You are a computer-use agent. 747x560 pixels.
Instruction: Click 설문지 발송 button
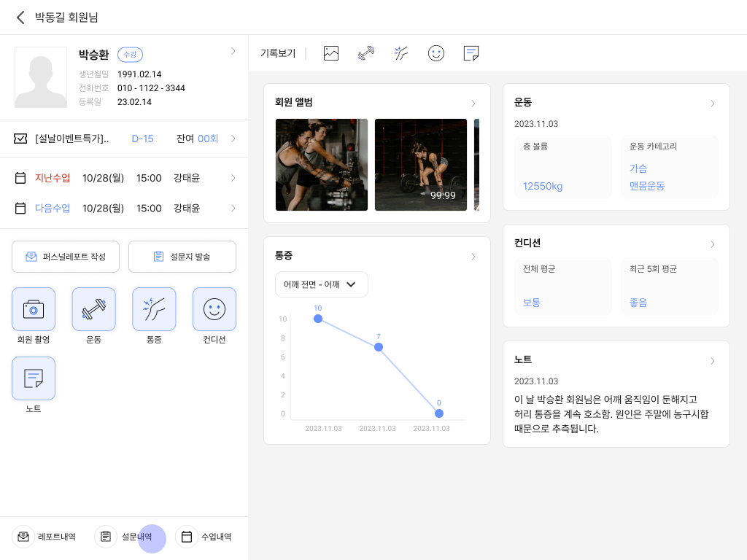point(182,257)
